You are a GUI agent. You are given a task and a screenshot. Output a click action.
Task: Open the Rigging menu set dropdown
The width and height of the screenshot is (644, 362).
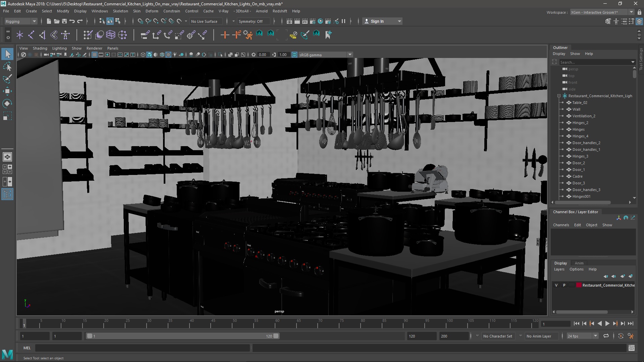21,21
